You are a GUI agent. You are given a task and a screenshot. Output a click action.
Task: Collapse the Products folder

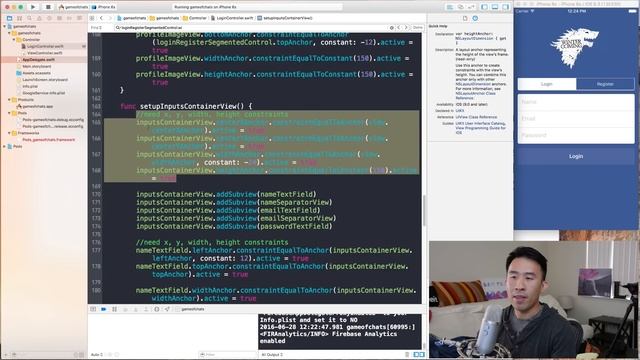pyautogui.click(x=9, y=100)
